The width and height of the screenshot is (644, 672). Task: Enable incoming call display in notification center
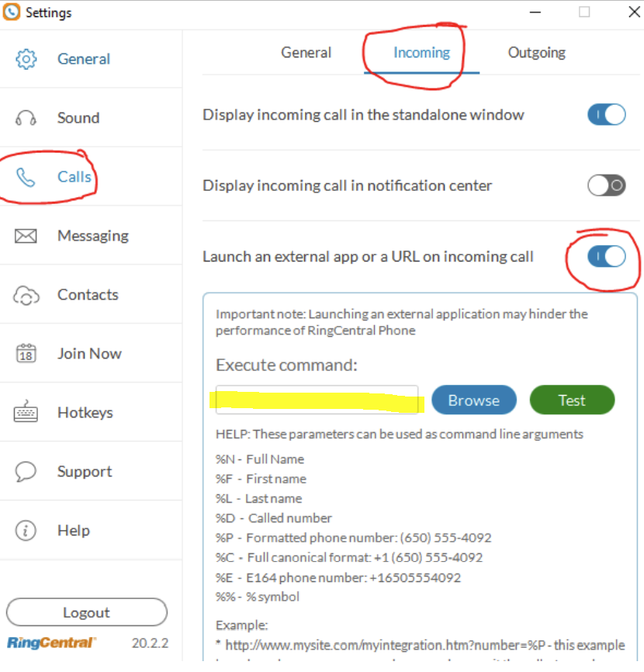[x=606, y=185]
